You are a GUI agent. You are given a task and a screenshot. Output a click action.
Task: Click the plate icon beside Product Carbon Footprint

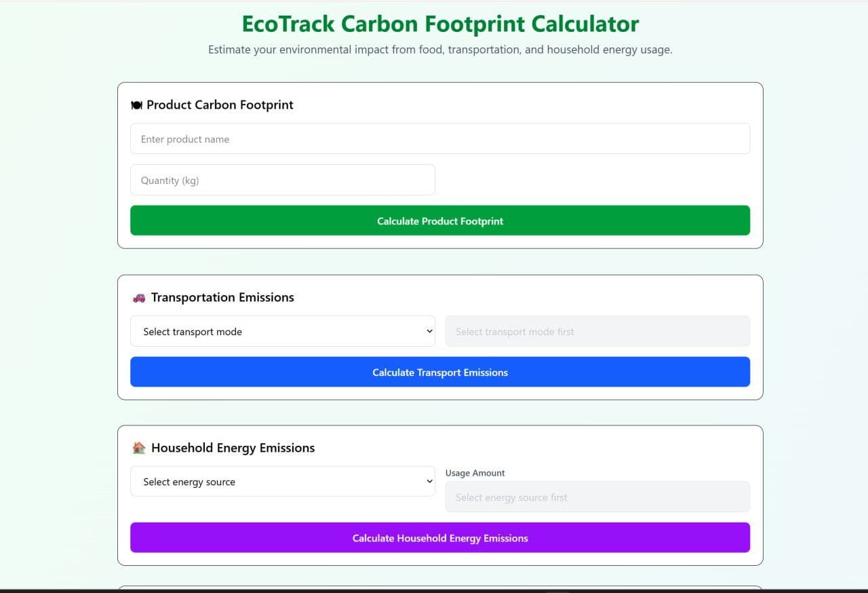[x=136, y=105]
